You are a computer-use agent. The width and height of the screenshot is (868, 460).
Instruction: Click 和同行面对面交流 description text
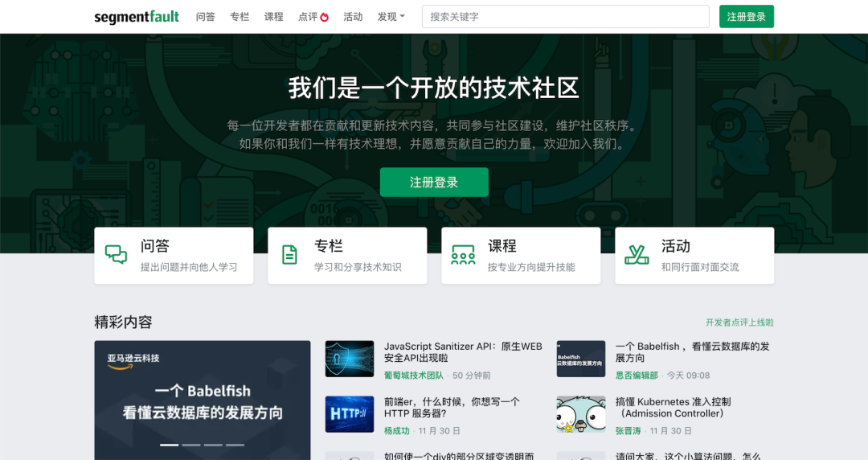point(700,267)
